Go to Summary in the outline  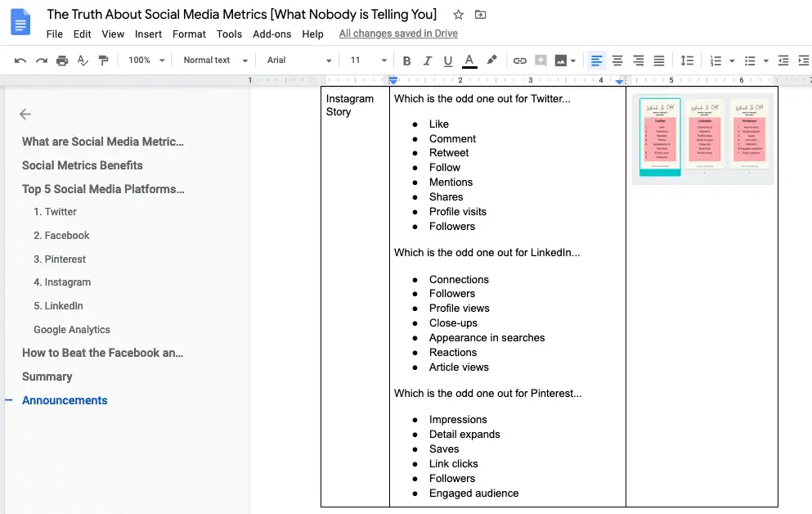(x=47, y=376)
